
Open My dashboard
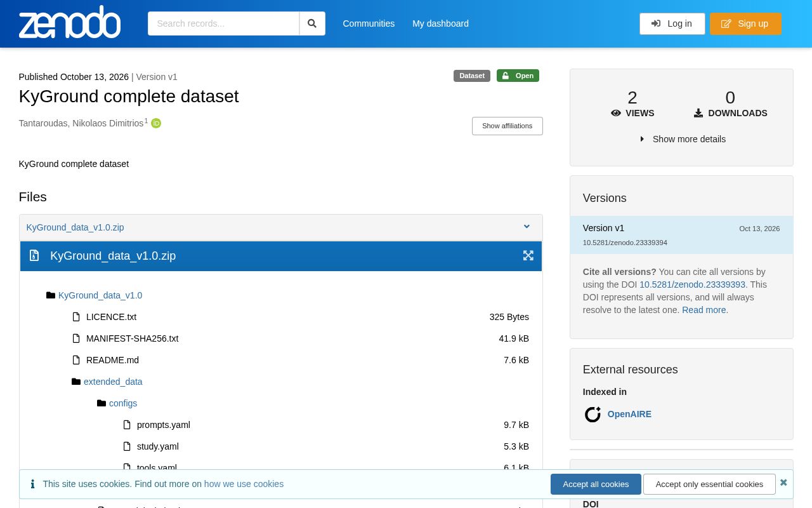tap(440, 23)
